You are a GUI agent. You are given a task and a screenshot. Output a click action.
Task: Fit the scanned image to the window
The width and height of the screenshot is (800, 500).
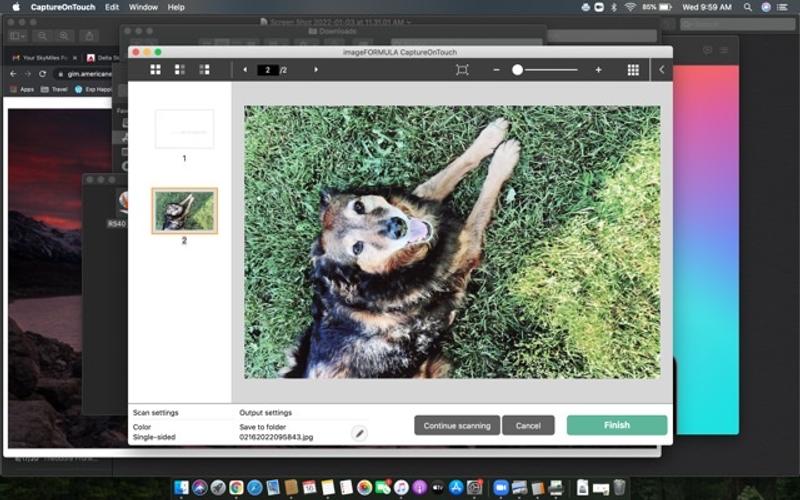(462, 70)
